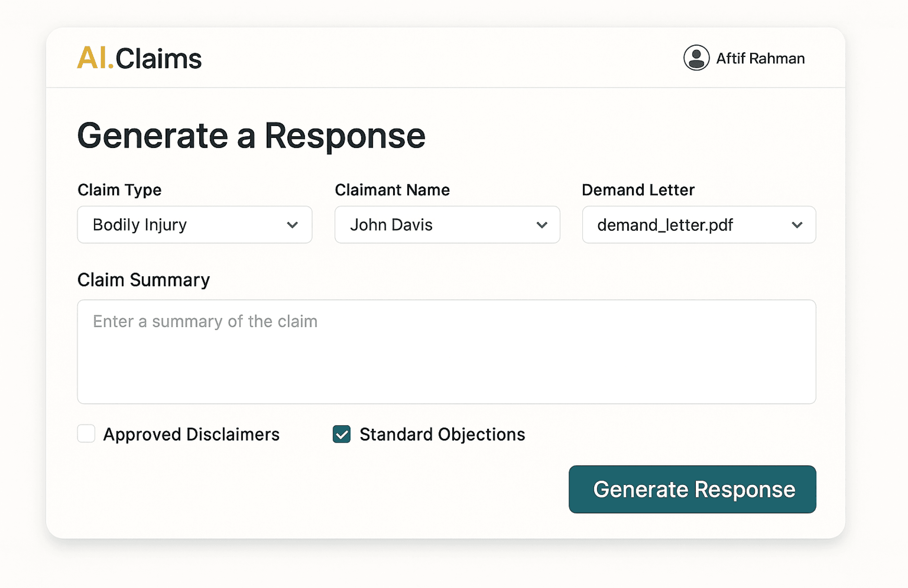Click the chevron arrow in Claim Type field

[292, 225]
